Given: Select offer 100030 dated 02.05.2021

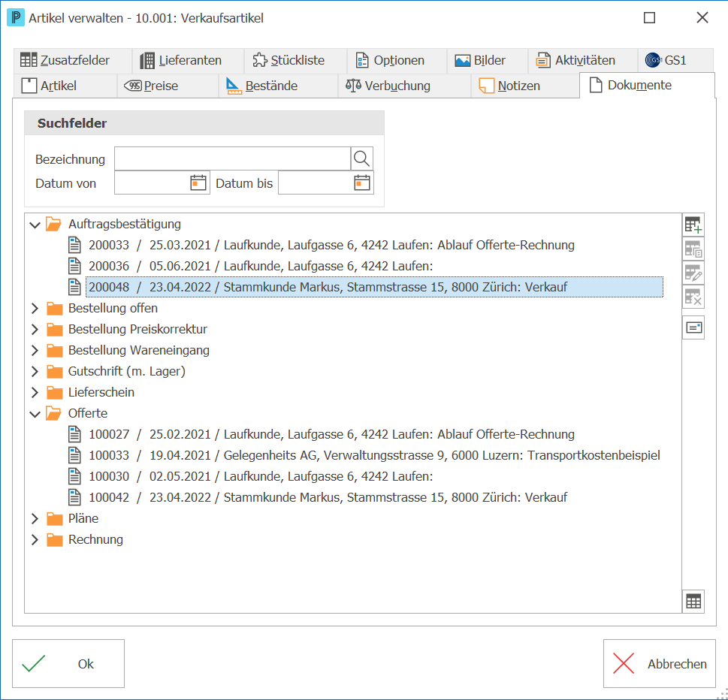Looking at the screenshot, I should 261,477.
